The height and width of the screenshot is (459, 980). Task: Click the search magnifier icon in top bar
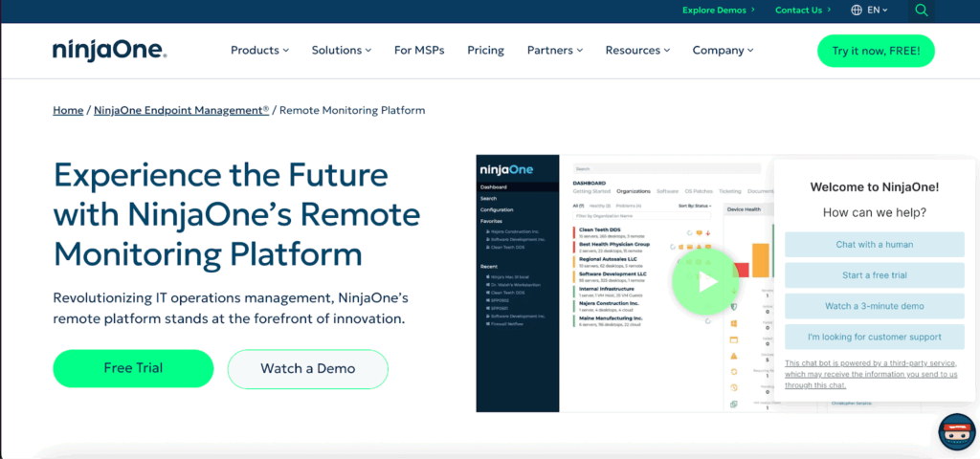[921, 11]
